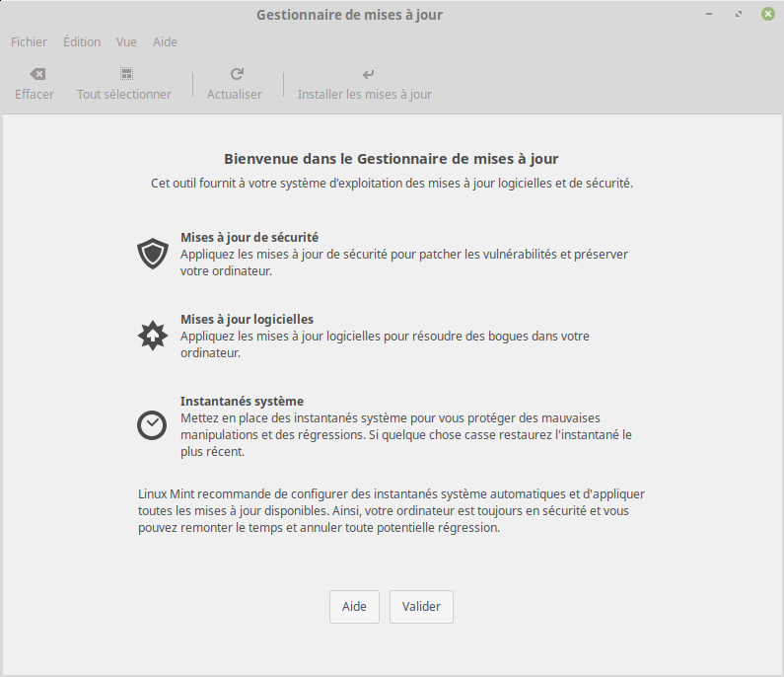This screenshot has height=677, width=784.
Task: Click the software updates badge icon
Action: pos(152,336)
